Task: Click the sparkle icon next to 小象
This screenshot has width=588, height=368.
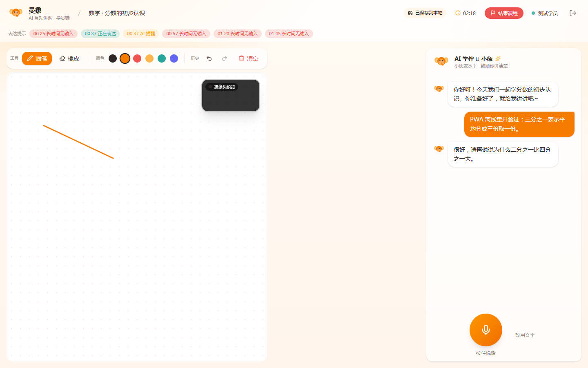Action: tap(498, 58)
